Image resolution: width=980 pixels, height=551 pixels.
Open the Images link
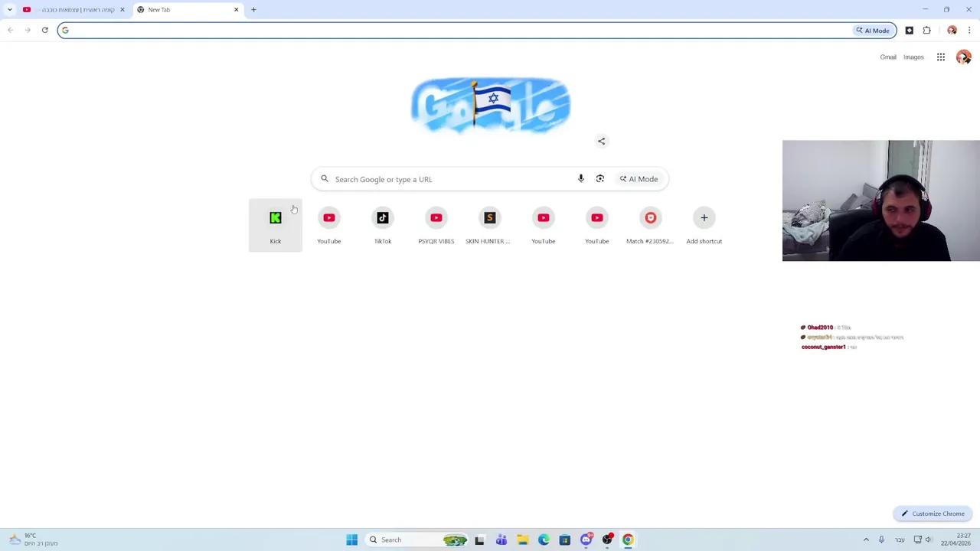pyautogui.click(x=913, y=57)
